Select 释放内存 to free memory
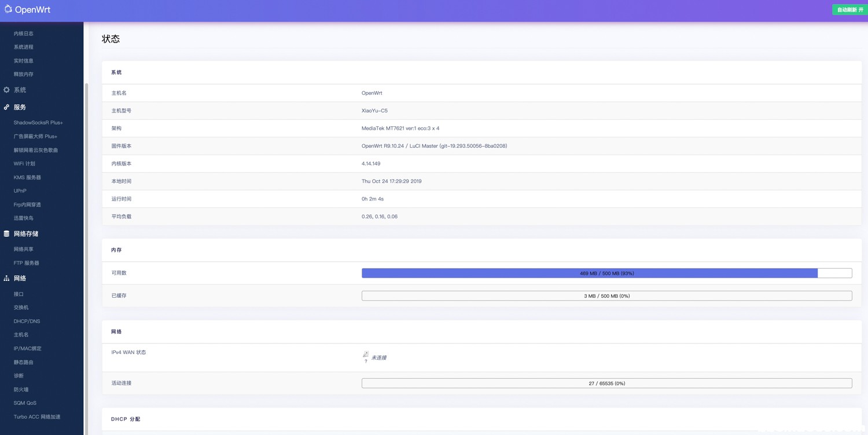868x435 pixels. point(25,74)
